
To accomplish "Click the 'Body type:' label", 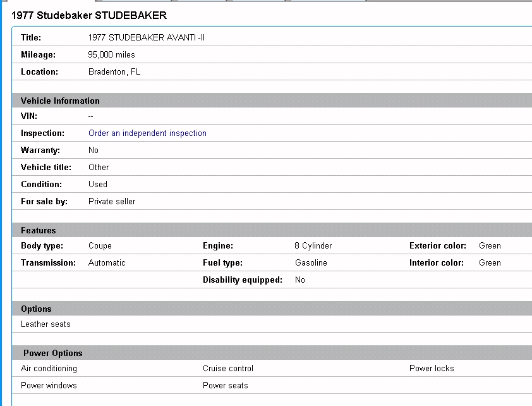I will pos(42,245).
